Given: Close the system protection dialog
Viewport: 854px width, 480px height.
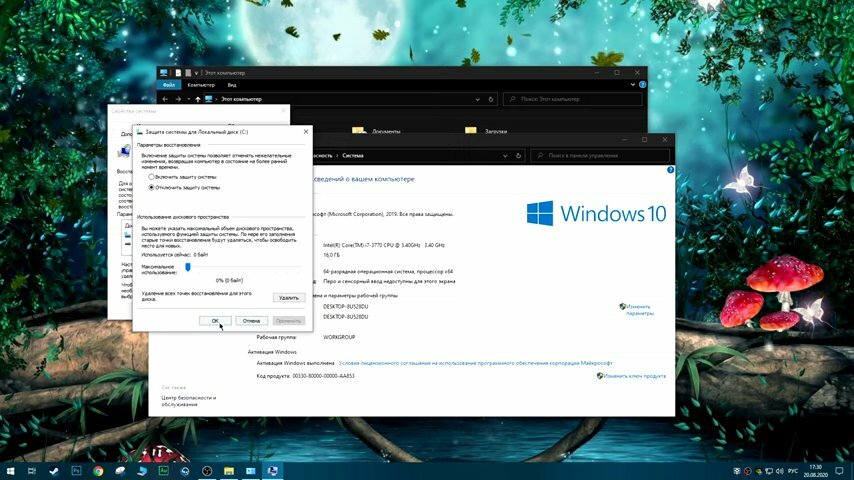Looking at the screenshot, I should (306, 132).
